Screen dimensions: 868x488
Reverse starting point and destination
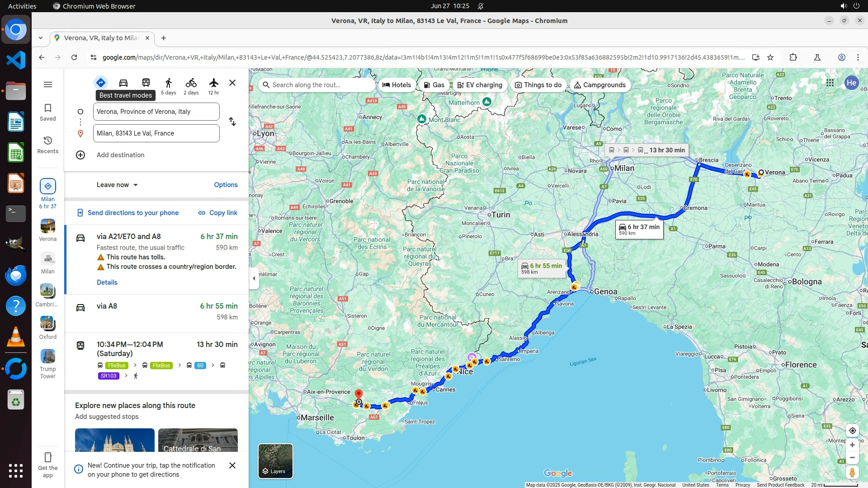click(x=232, y=122)
